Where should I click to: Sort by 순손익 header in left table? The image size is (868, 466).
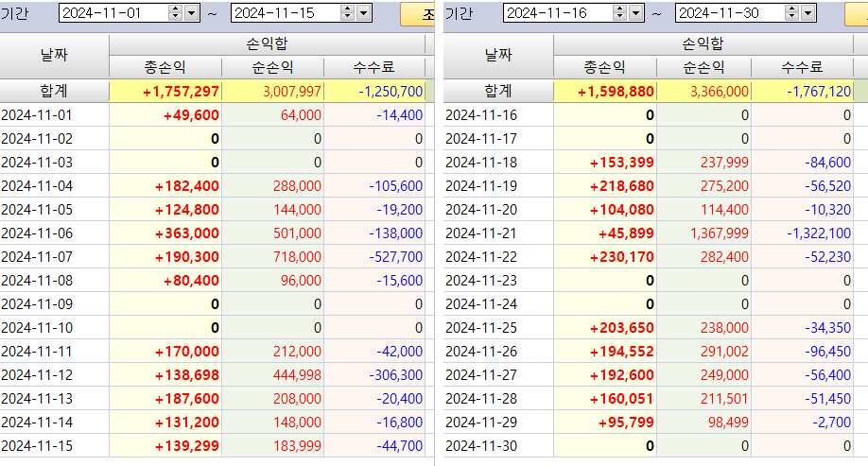pos(272,67)
